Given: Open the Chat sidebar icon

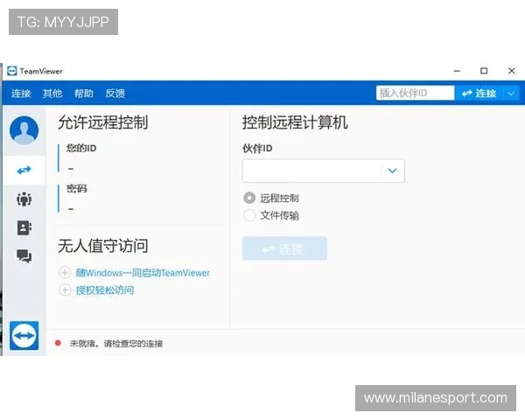Looking at the screenshot, I should pyautogui.click(x=24, y=256).
